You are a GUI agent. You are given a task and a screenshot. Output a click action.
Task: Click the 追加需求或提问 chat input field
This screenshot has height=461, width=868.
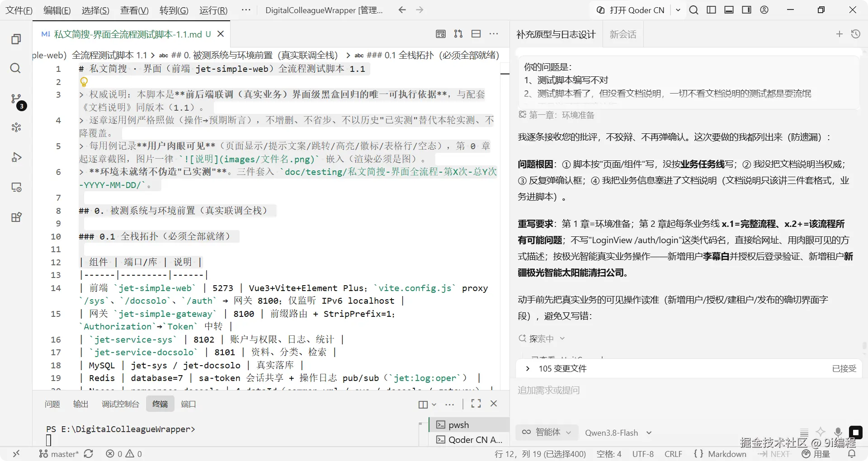point(689,390)
